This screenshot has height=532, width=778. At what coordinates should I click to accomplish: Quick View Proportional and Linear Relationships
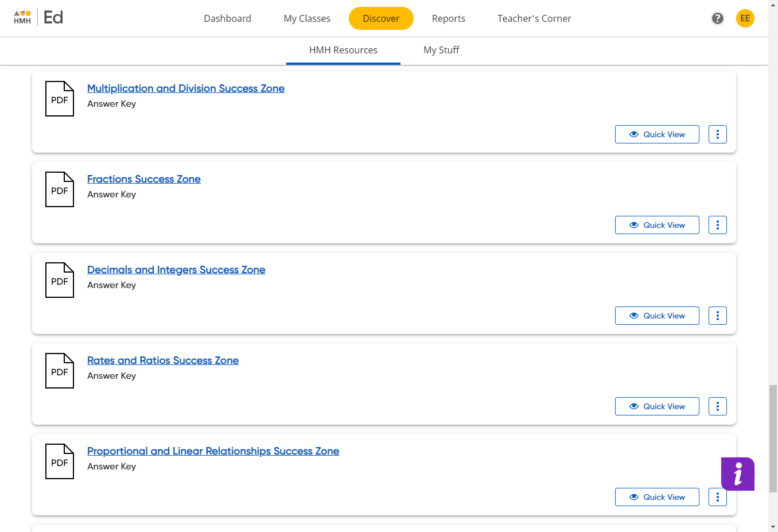click(x=657, y=497)
